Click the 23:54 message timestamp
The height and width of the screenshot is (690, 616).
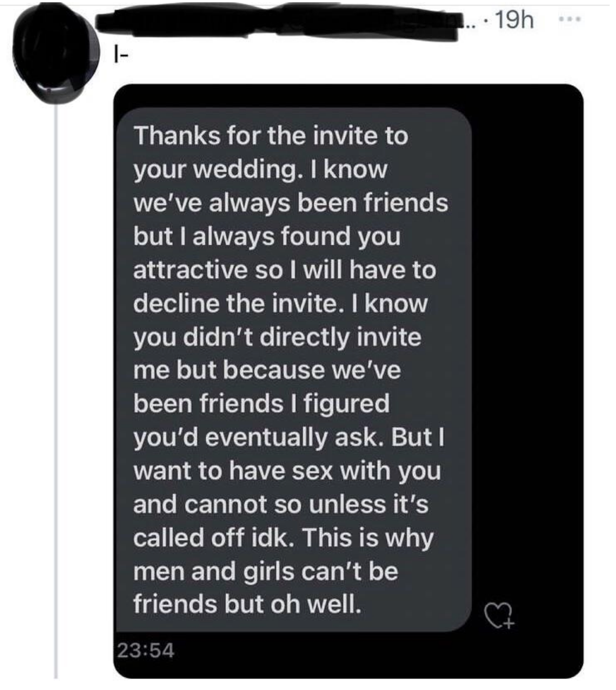(x=146, y=649)
